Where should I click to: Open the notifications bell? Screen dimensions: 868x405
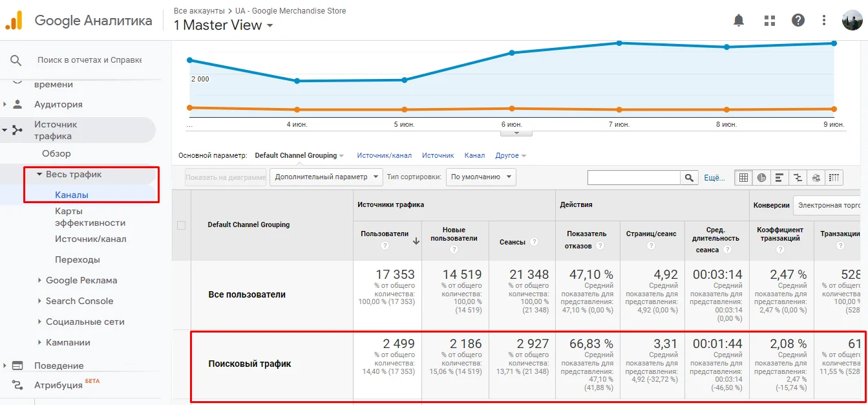[739, 20]
